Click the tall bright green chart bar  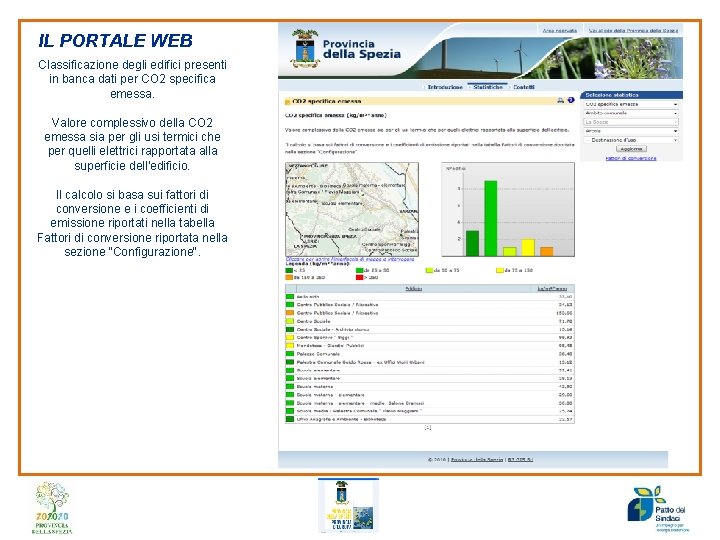tap(490, 218)
